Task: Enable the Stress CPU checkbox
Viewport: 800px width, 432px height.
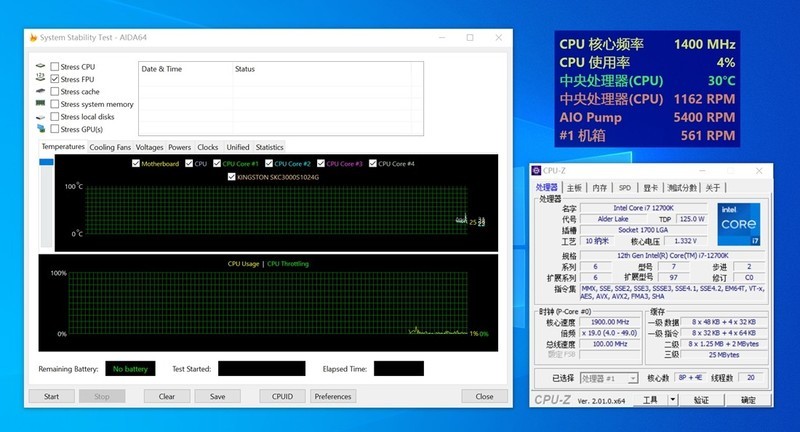Action: tap(55, 66)
